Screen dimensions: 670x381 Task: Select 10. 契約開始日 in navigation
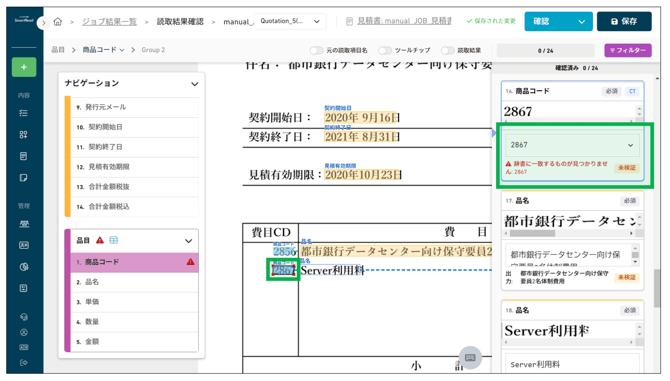(x=134, y=127)
